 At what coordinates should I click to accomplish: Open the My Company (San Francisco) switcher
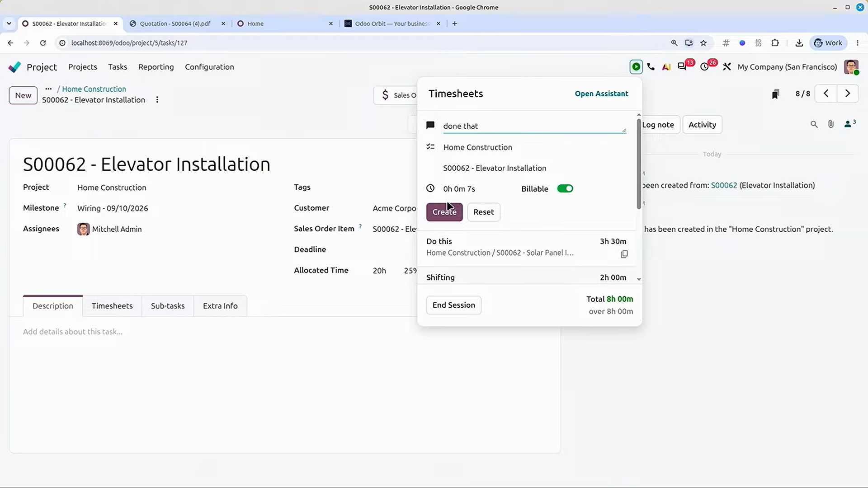[787, 67]
